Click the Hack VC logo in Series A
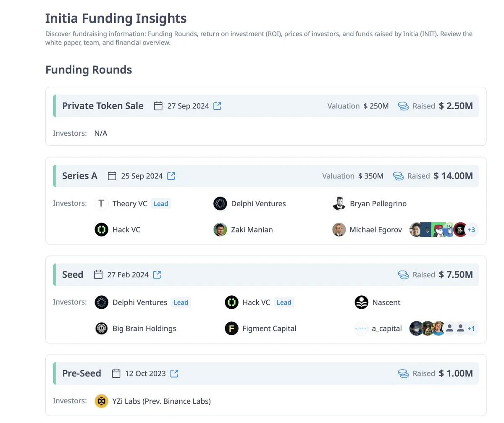504x423 pixels. [x=101, y=230]
